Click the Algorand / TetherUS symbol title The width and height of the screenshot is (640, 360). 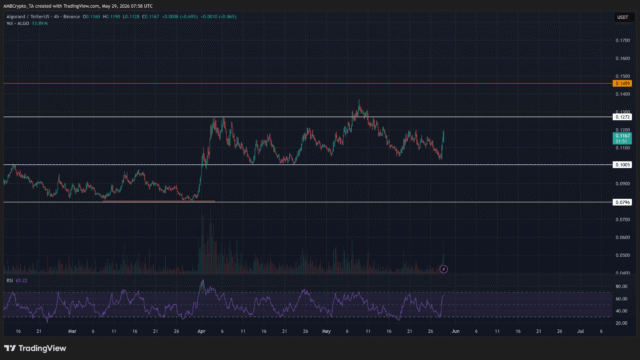[28, 17]
